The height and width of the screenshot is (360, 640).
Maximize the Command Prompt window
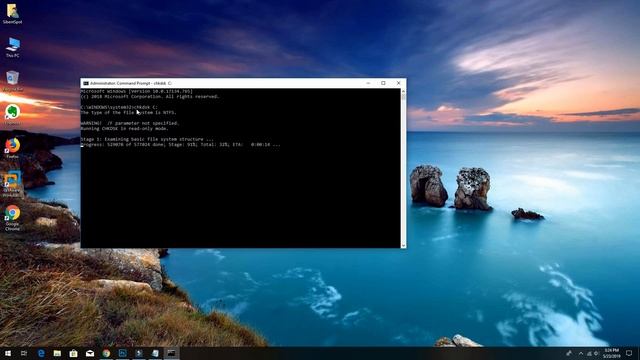[x=383, y=83]
